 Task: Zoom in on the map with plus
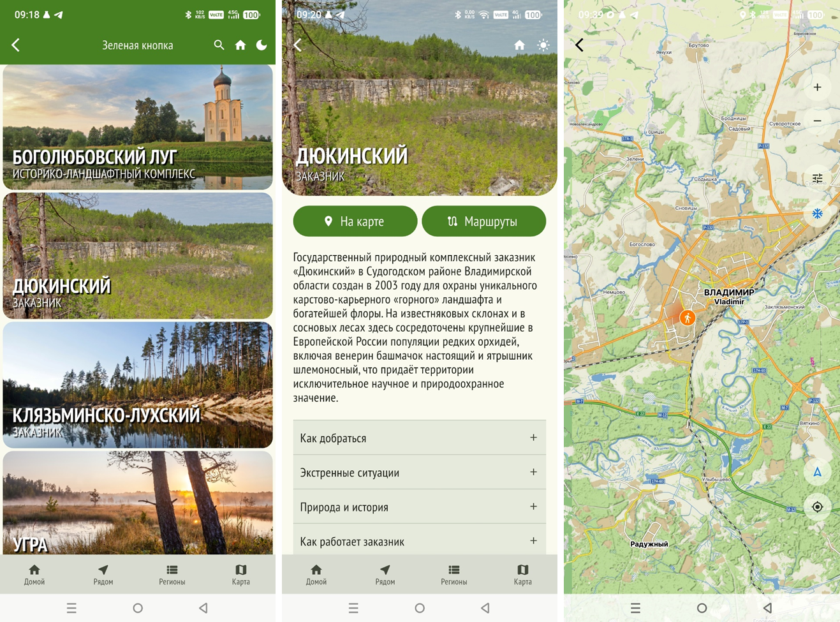(817, 87)
